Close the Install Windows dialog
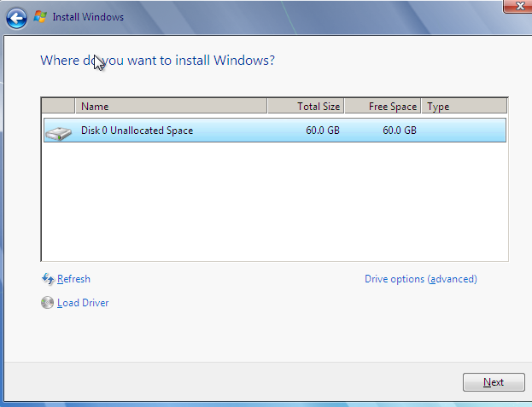The height and width of the screenshot is (407, 532). (518, 6)
